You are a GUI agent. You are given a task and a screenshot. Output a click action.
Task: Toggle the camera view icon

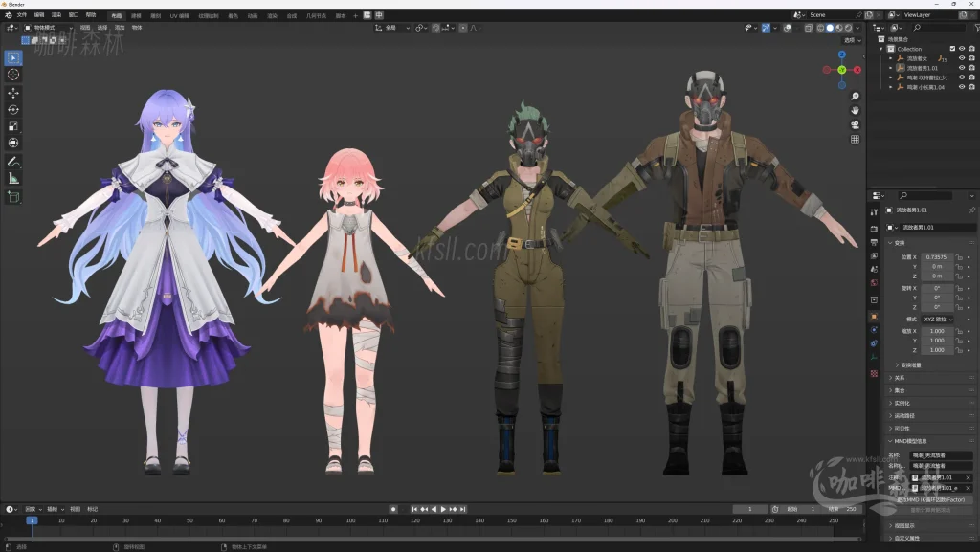855,125
